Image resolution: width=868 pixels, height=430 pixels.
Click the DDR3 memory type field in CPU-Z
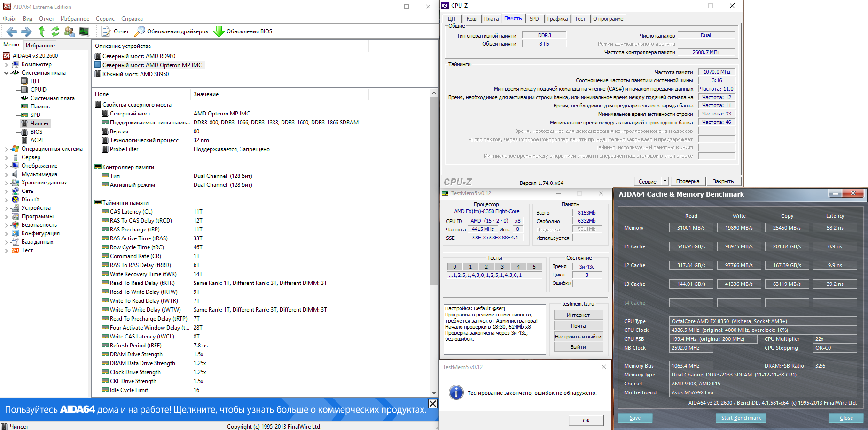point(545,36)
